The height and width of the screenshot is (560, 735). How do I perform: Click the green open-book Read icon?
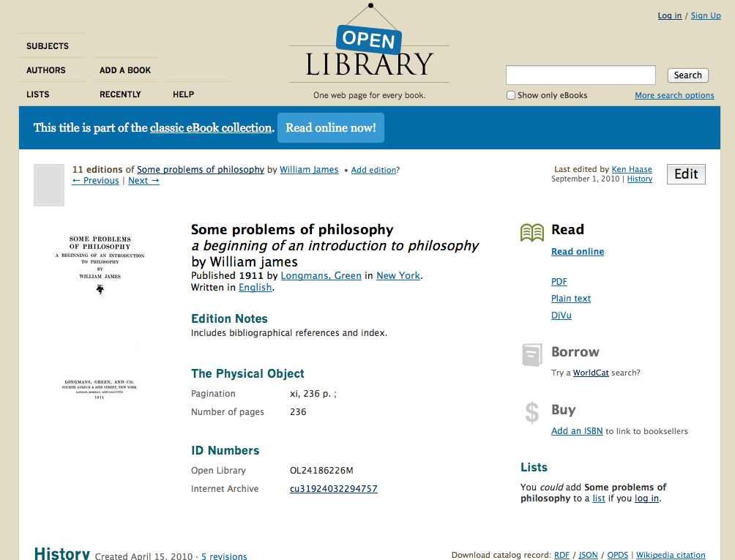pyautogui.click(x=532, y=233)
